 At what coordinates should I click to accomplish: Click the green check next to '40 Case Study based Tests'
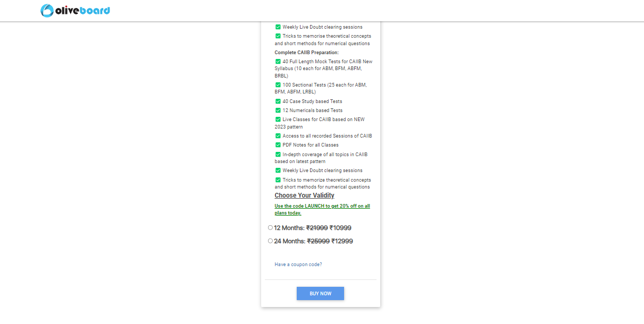click(278, 101)
